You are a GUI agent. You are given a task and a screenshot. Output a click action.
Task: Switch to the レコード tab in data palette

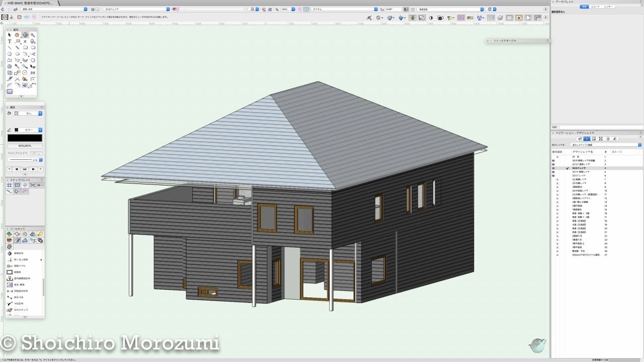[x=595, y=7]
